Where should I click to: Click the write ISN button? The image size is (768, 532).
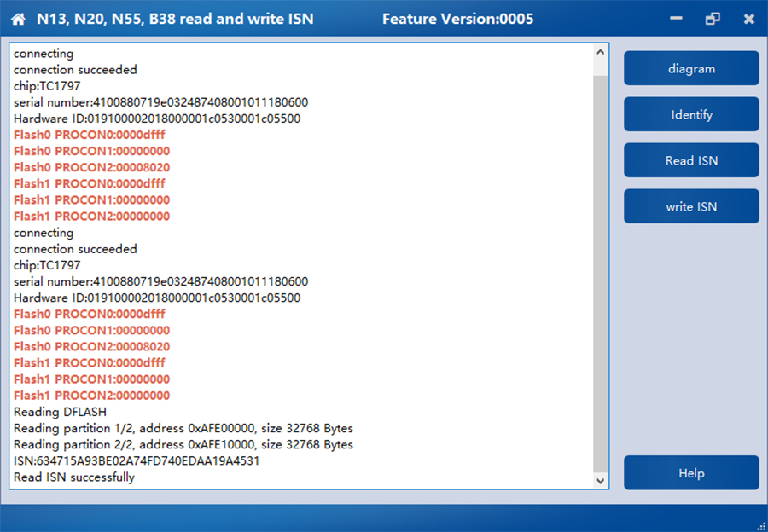(x=691, y=206)
